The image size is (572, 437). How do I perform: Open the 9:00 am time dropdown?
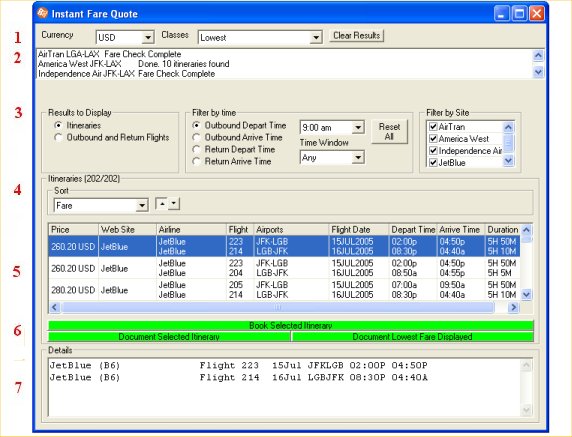[358, 128]
